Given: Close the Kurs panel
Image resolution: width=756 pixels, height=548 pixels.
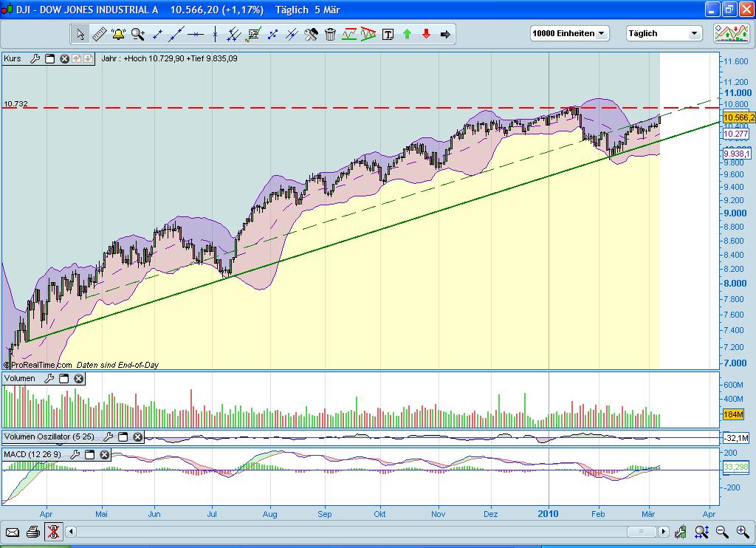Looking at the screenshot, I should [x=64, y=59].
